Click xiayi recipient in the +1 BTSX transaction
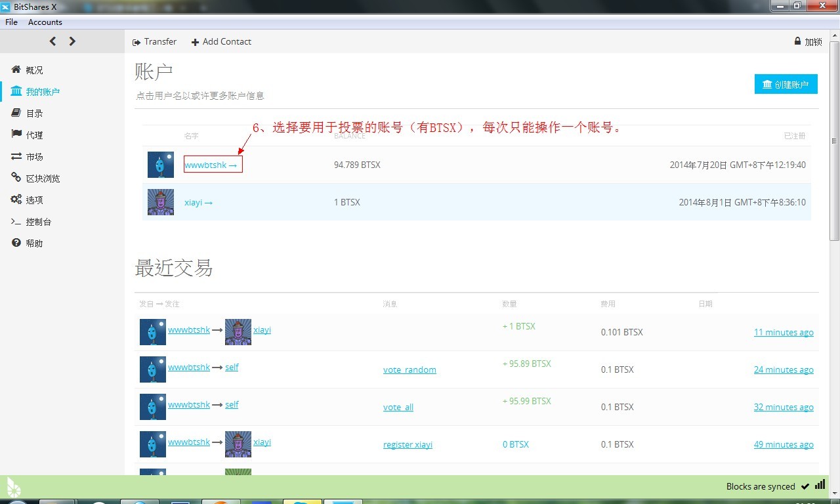840x504 pixels. pyautogui.click(x=262, y=329)
